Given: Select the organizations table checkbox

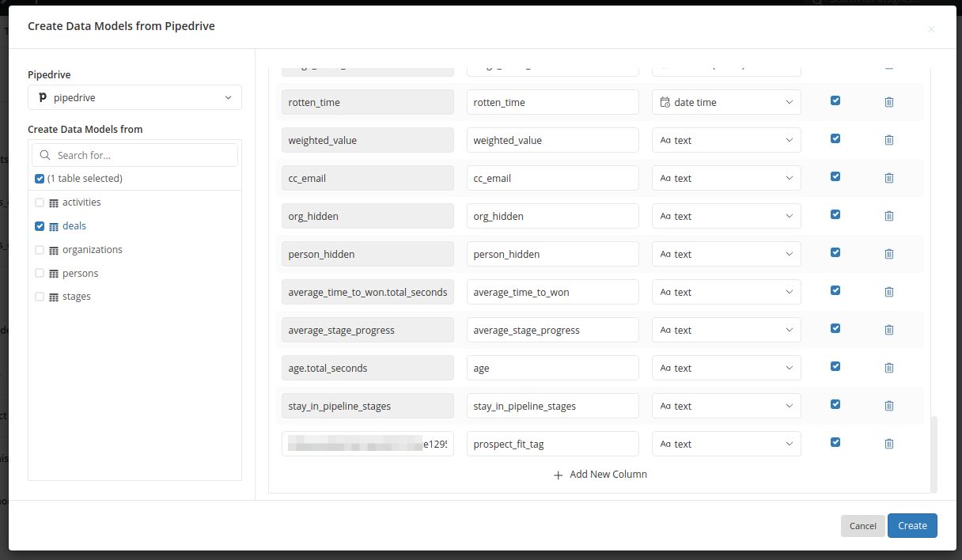Looking at the screenshot, I should [x=40, y=250].
